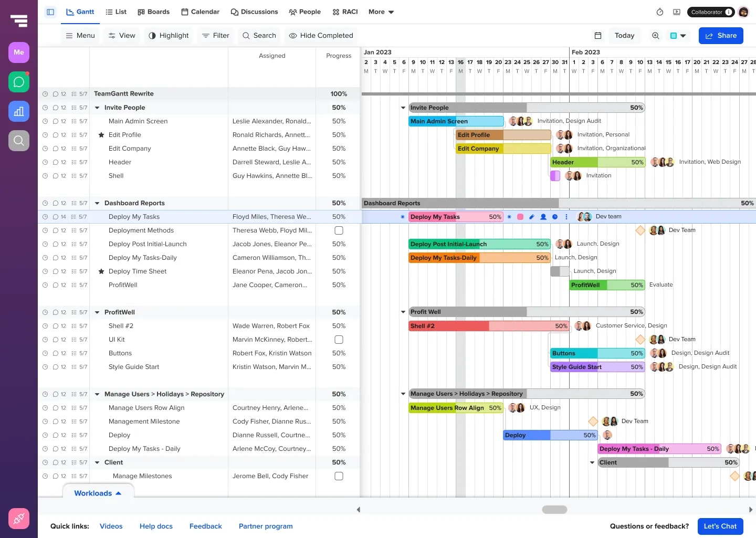The height and width of the screenshot is (538, 756).
Task: Tick the Deployment Methods progress checkbox
Action: pyautogui.click(x=339, y=230)
